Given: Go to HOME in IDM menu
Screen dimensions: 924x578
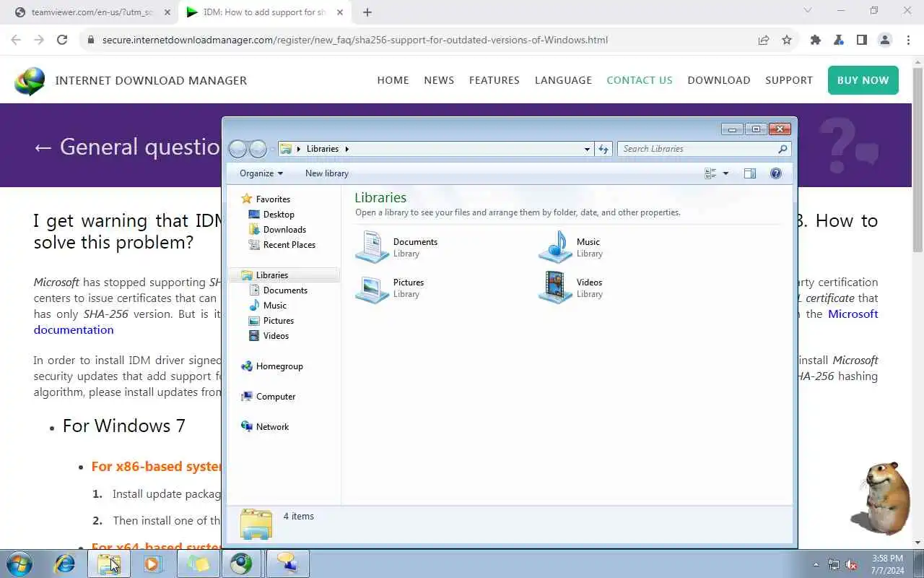Looking at the screenshot, I should point(393,80).
